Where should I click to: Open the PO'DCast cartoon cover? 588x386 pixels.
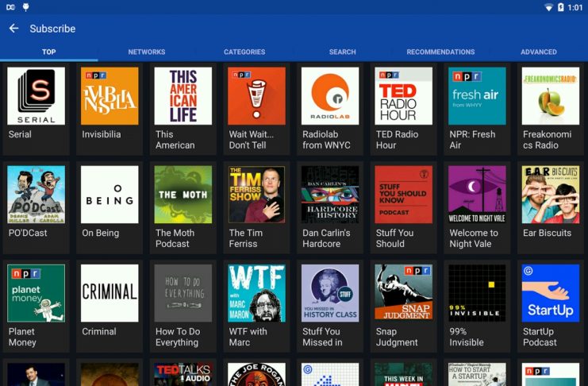tap(36, 195)
